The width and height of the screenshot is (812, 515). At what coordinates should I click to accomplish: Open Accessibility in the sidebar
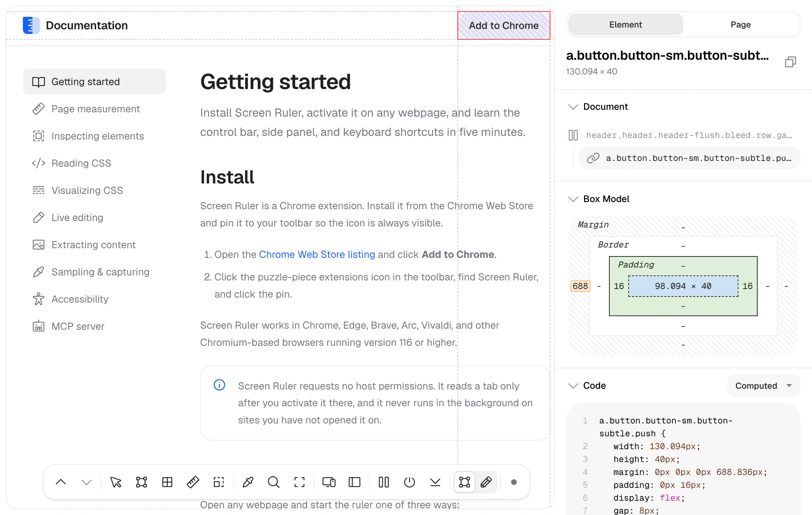tap(94, 299)
